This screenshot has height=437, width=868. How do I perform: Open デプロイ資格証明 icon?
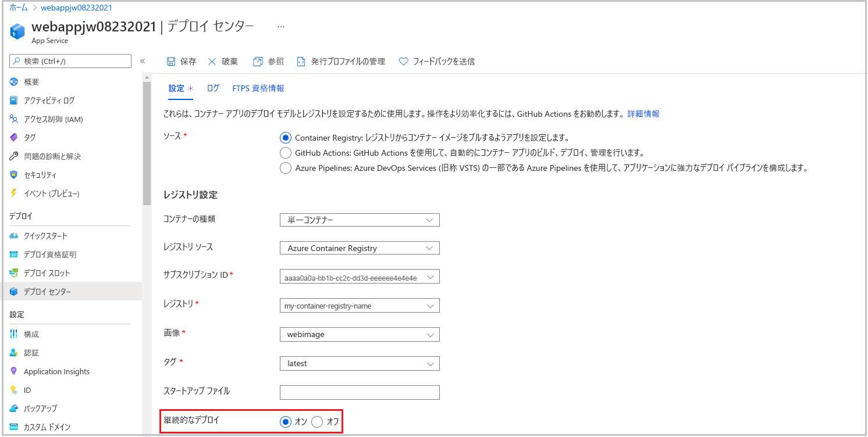14,255
